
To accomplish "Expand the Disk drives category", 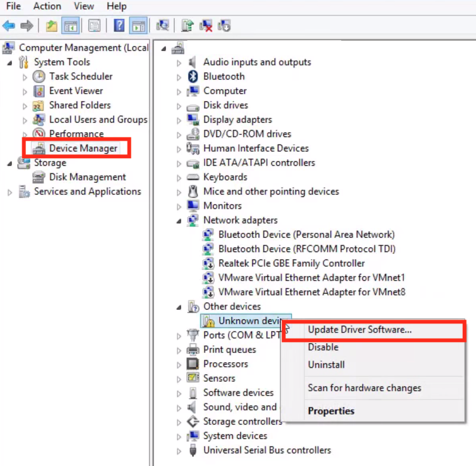I will (179, 107).
